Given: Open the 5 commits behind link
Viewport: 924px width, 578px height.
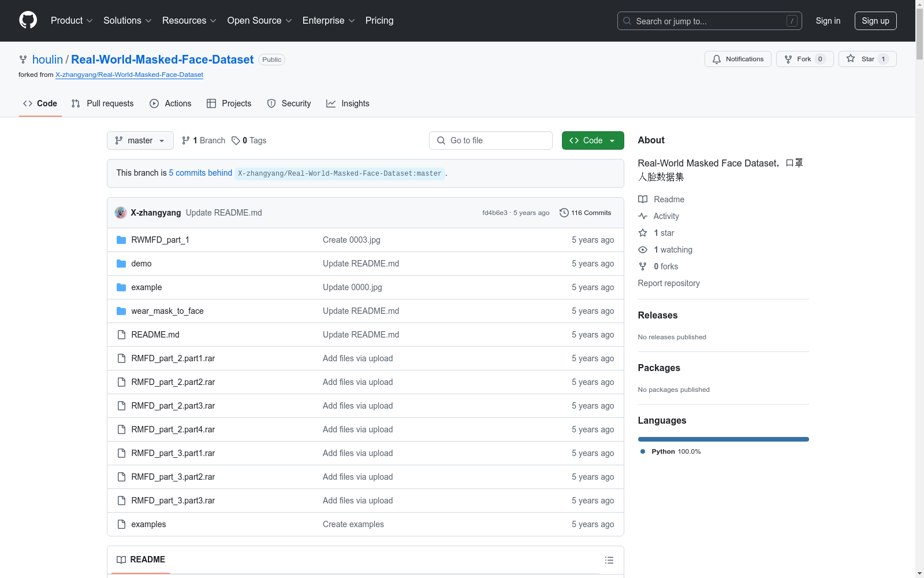Looking at the screenshot, I should point(200,173).
